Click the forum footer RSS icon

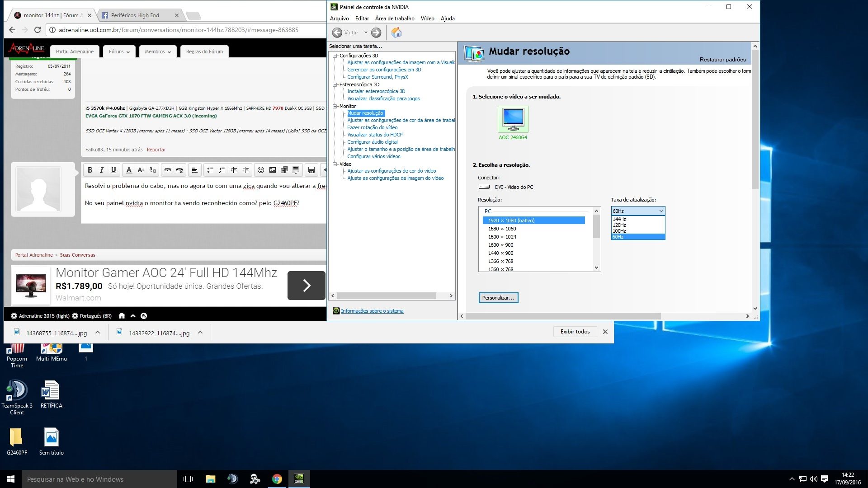(x=144, y=316)
